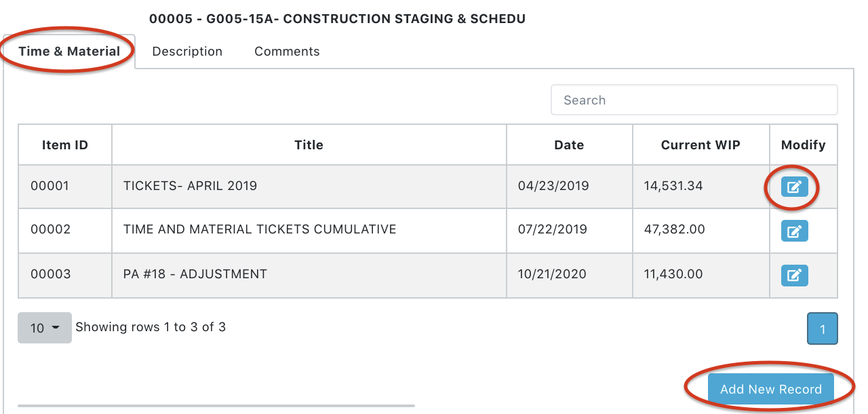868x414 pixels.
Task: Select the TIME AND MATERIAL TICKETS CUMULATIVE title
Action: pyautogui.click(x=260, y=229)
